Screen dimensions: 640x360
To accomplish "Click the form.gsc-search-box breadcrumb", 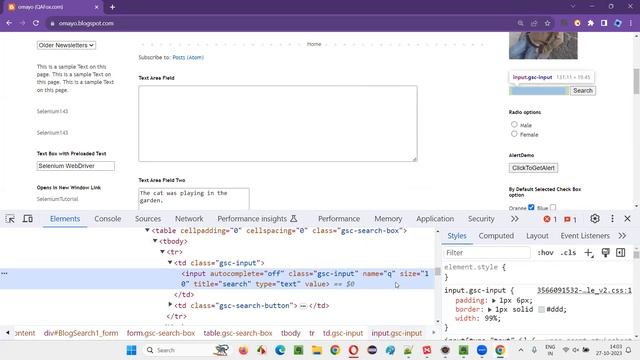I will click(161, 333).
